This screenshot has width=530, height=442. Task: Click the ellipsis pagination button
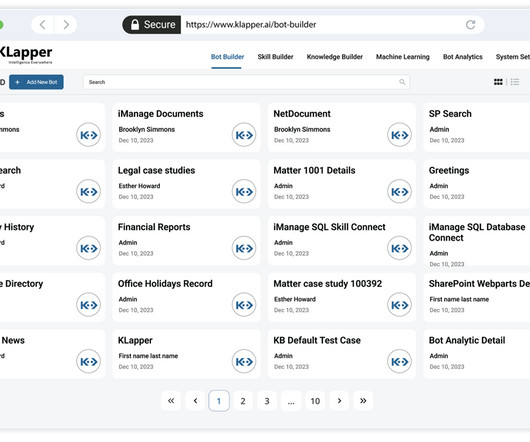[x=291, y=401]
